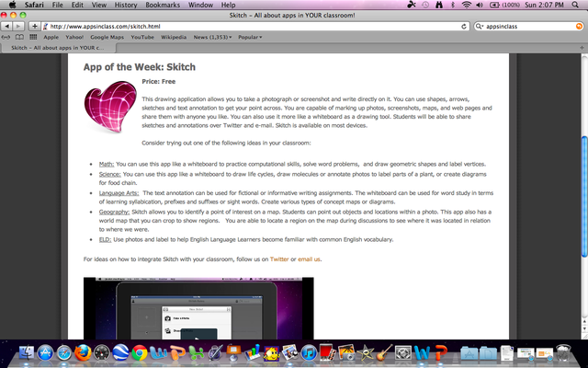This screenshot has height=368, width=588.
Task: Open Time Machine menu bar icon
Action: tap(424, 5)
